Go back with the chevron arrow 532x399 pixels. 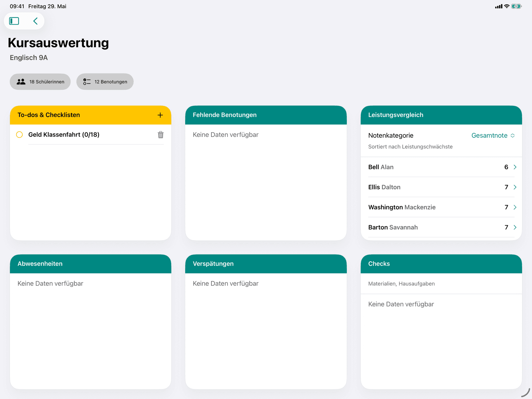tap(35, 21)
